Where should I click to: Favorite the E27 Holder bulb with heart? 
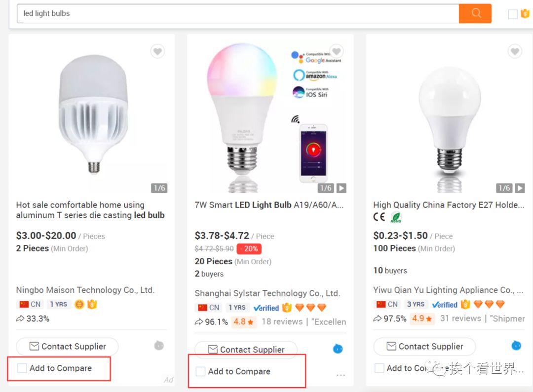pos(515,51)
